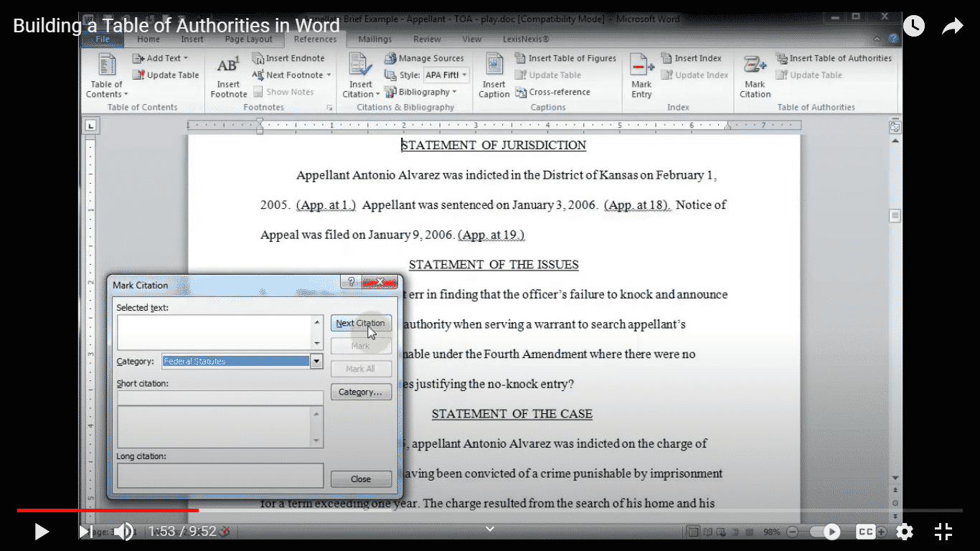
Task: Click Insert Endnote in the Footnotes group
Action: tap(288, 58)
